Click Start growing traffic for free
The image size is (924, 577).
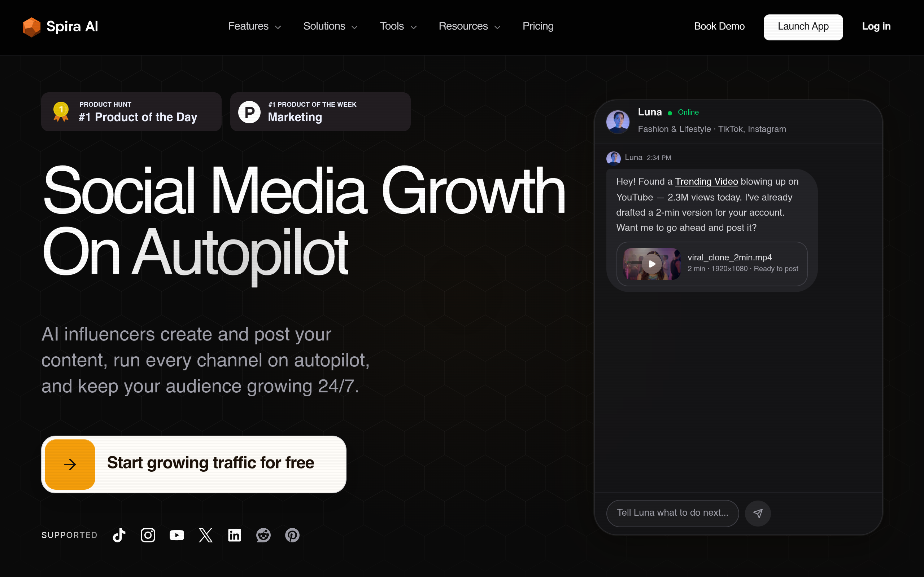click(x=193, y=464)
